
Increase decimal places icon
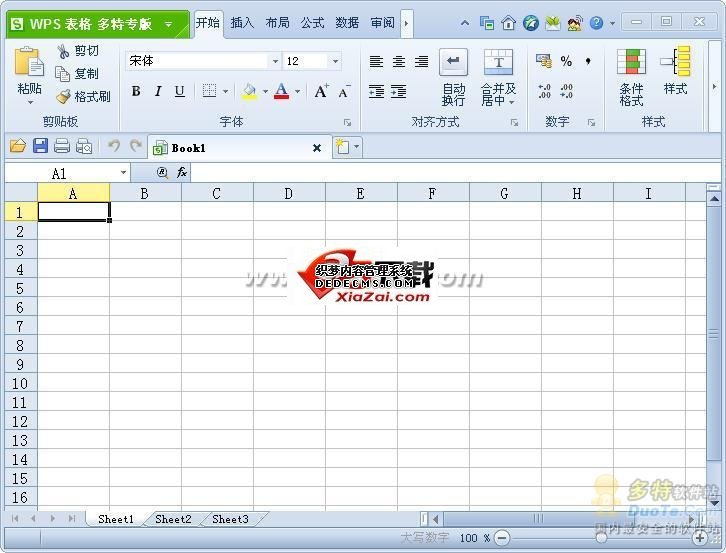544,91
